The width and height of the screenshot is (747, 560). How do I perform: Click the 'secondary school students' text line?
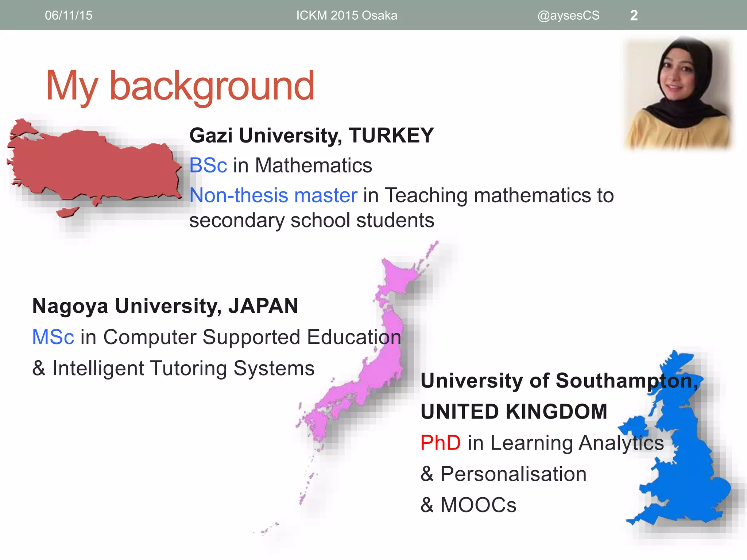click(x=311, y=220)
